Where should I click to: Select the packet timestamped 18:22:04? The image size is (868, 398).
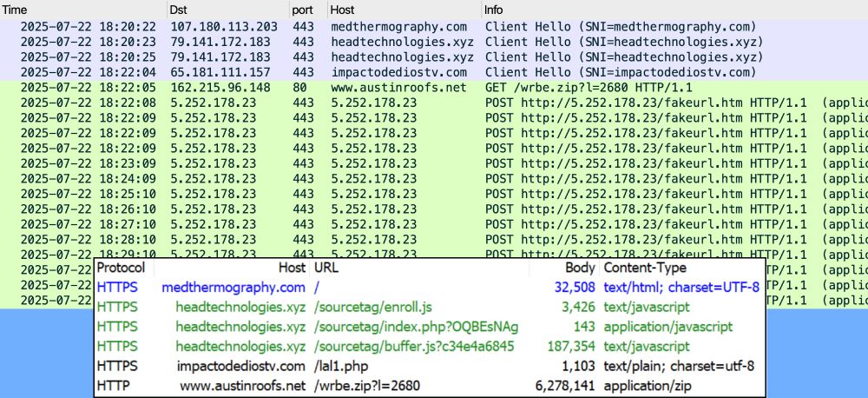tap(434, 72)
